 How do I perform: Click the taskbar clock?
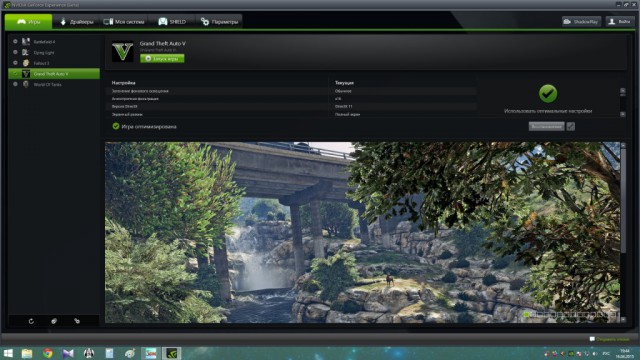point(624,353)
